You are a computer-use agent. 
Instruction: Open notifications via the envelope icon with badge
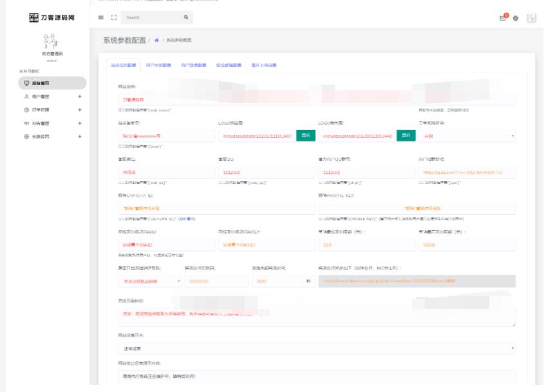[x=502, y=18]
